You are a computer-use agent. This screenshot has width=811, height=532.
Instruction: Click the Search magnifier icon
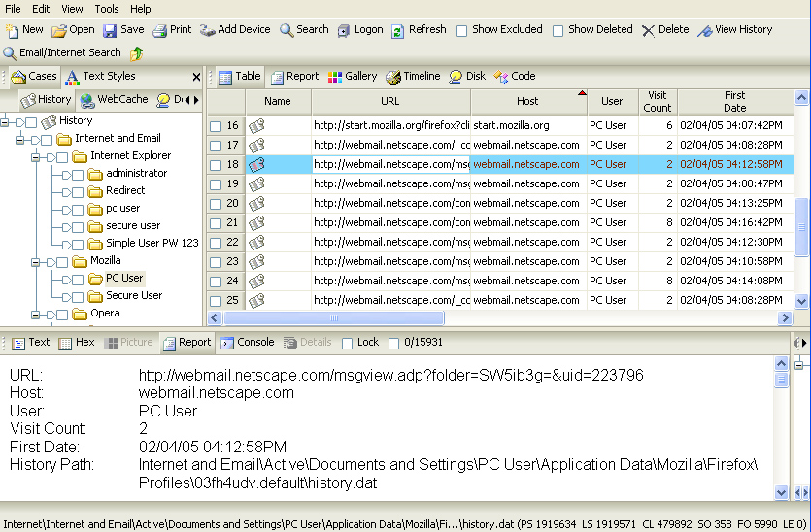(x=287, y=30)
